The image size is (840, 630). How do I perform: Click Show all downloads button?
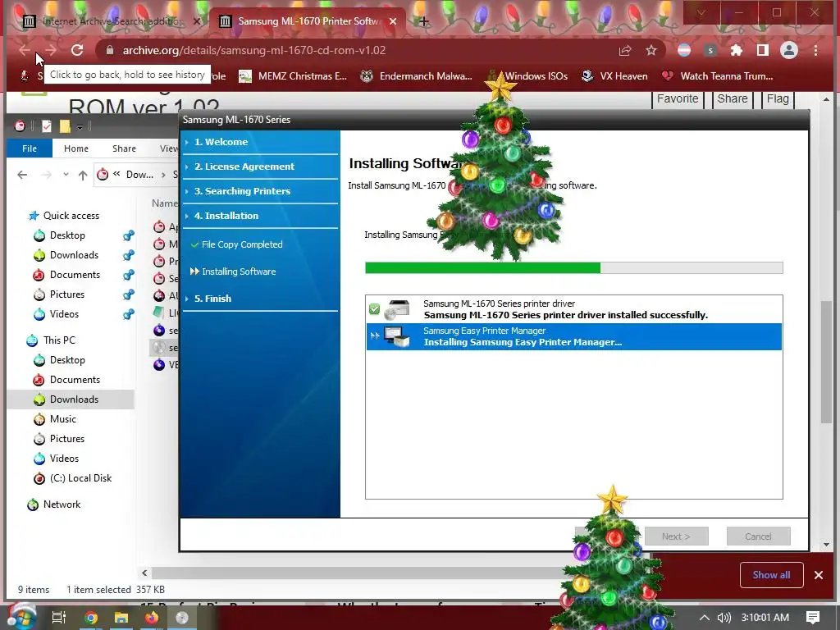(x=771, y=575)
